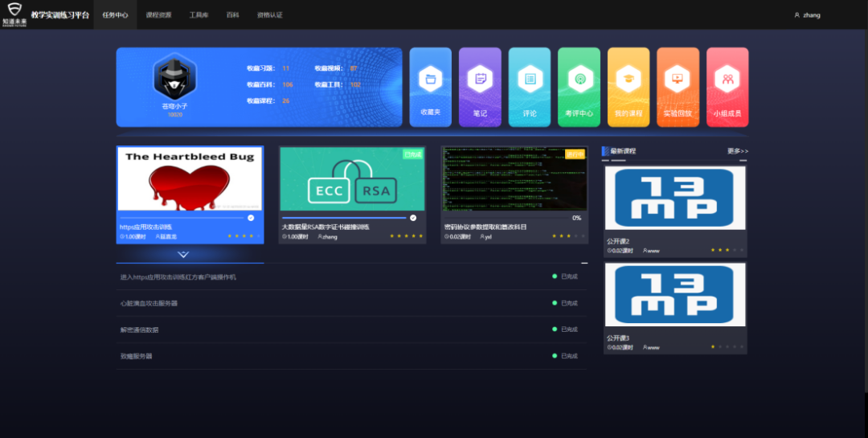This screenshot has height=438, width=868.
Task: Click the green status dot for 心脏滴血攻击服务器
Action: click(555, 303)
